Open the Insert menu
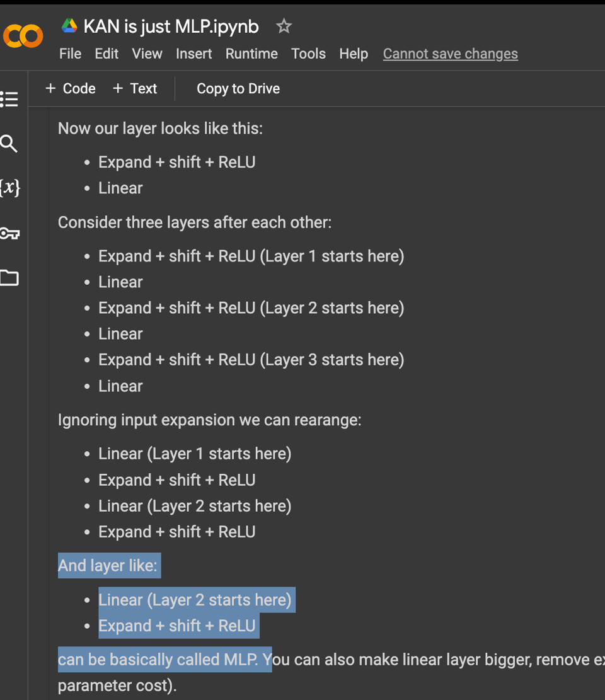The height and width of the screenshot is (700, 605). pos(193,54)
